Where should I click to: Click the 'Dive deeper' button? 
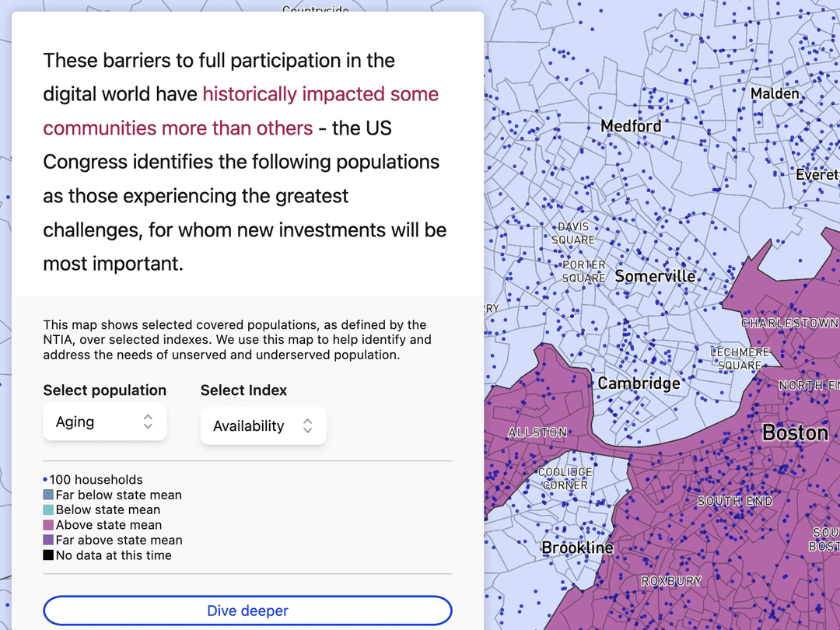tap(247, 611)
